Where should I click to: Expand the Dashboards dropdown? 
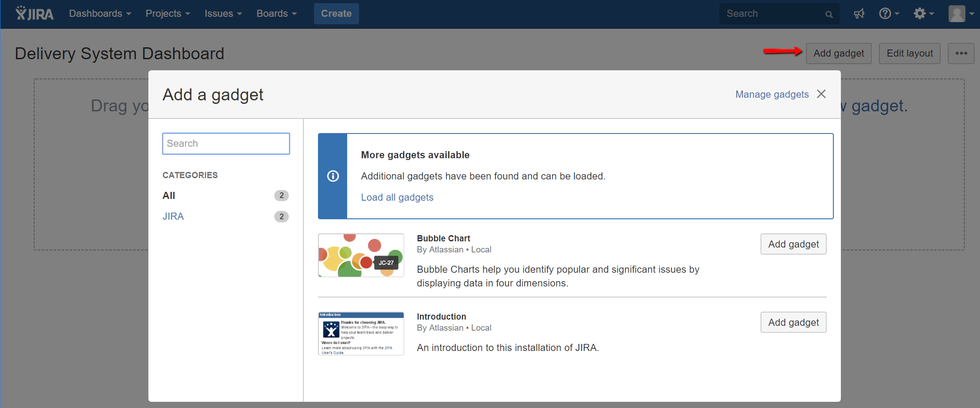coord(99,13)
